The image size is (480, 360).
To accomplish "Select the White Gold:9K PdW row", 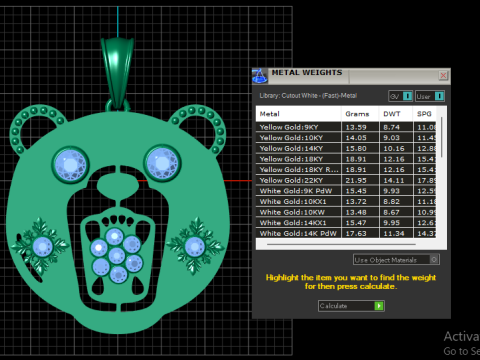I will [346, 191].
